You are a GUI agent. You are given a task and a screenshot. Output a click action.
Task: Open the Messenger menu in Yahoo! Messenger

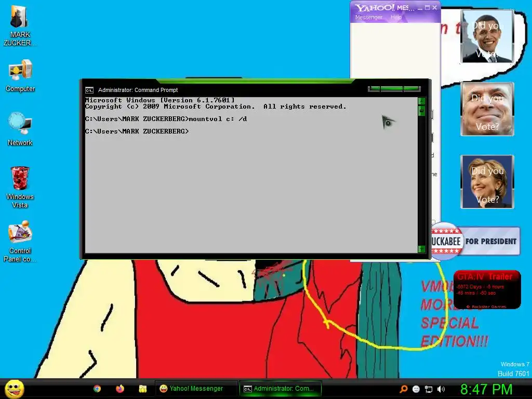[x=368, y=17]
